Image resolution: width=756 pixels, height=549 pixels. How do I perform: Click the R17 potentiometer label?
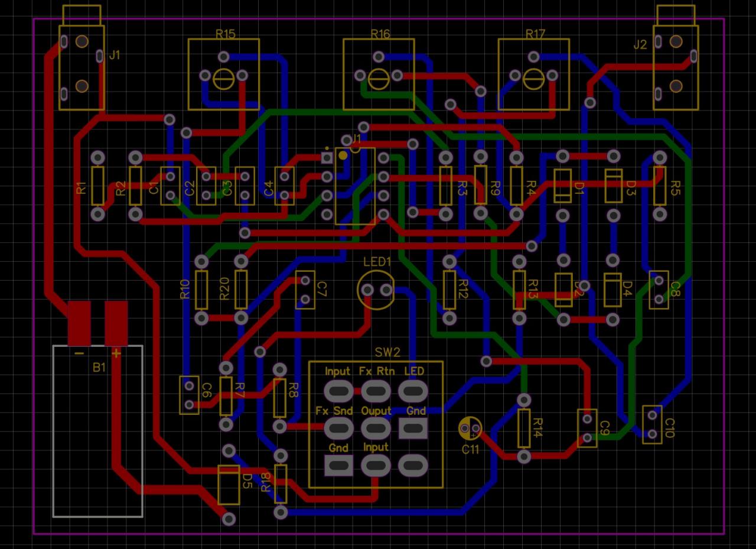pyautogui.click(x=535, y=34)
